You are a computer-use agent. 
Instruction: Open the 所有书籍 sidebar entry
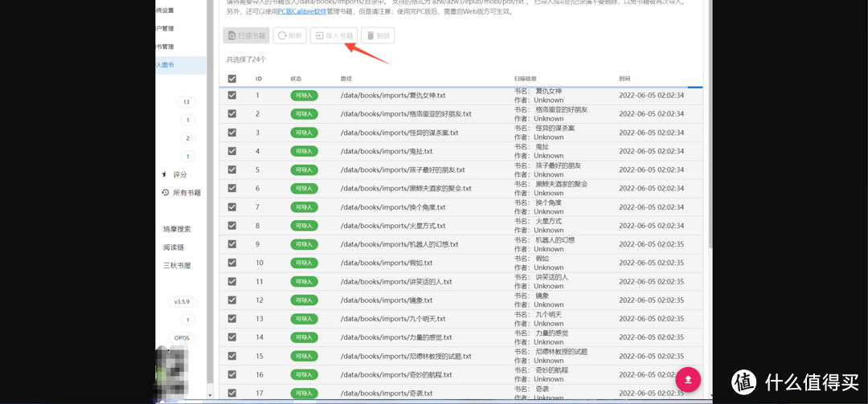pos(186,193)
